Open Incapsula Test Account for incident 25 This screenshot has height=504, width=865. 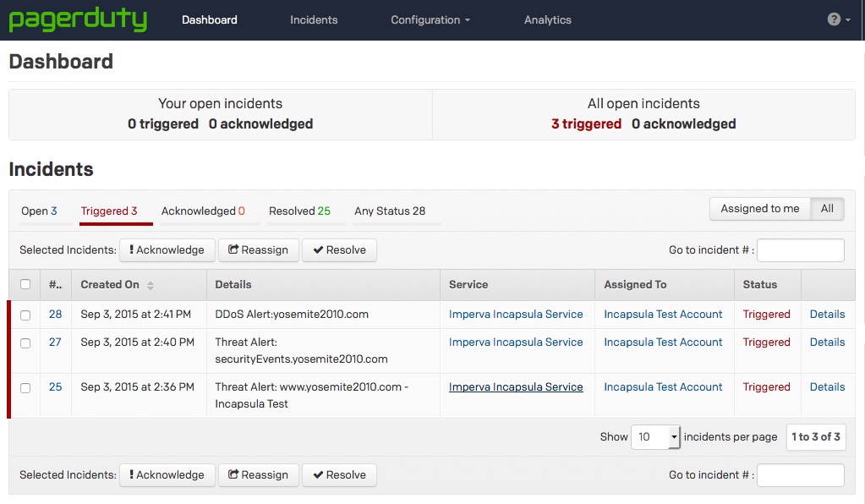pos(663,387)
